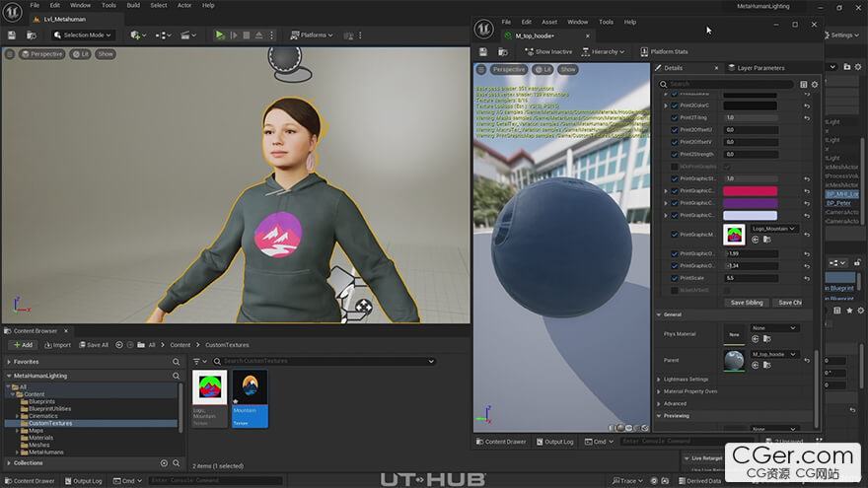The width and height of the screenshot is (868, 488).
Task: Toggle the Print2ColorC parameter checkbox
Action: (x=675, y=105)
